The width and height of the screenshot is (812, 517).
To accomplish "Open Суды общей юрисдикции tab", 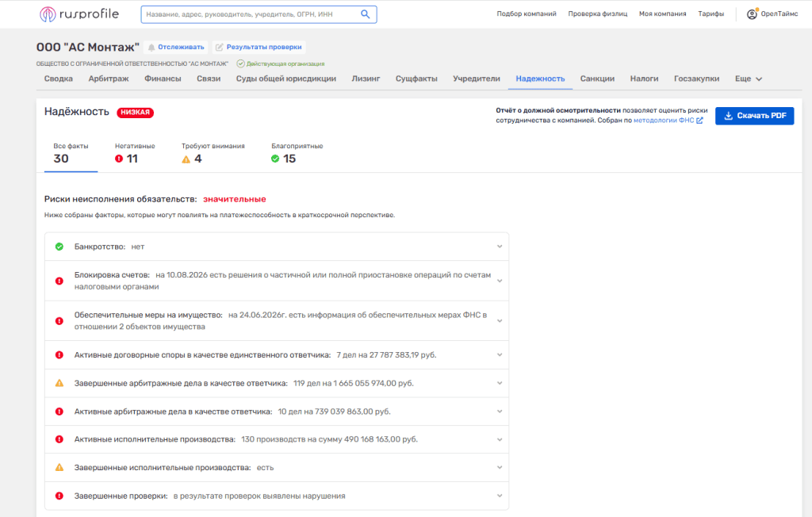I will (x=286, y=79).
